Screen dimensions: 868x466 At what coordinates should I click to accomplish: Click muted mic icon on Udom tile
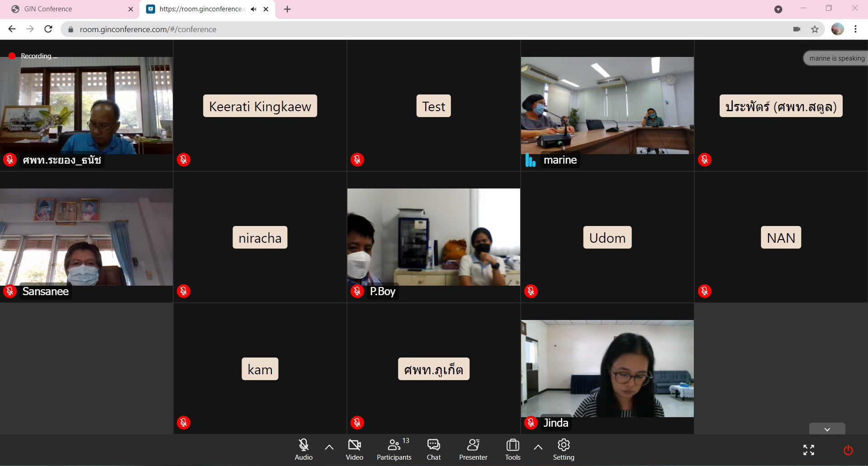point(531,291)
